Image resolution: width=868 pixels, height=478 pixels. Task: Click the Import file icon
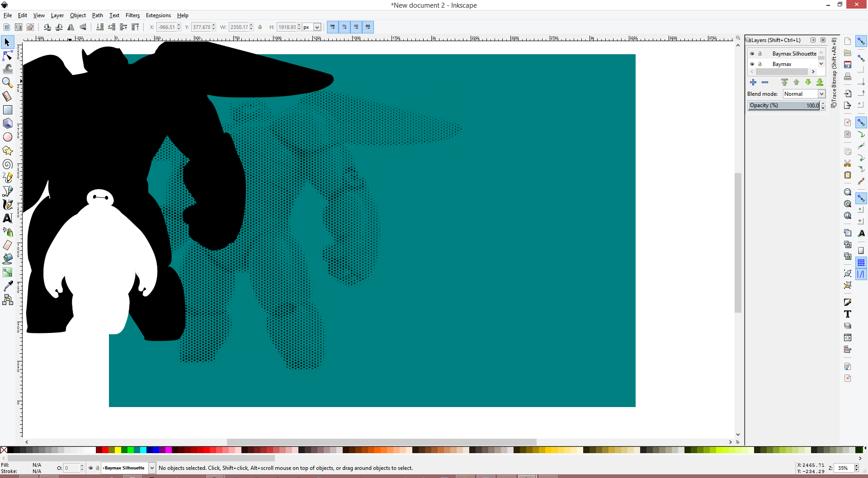[848, 94]
